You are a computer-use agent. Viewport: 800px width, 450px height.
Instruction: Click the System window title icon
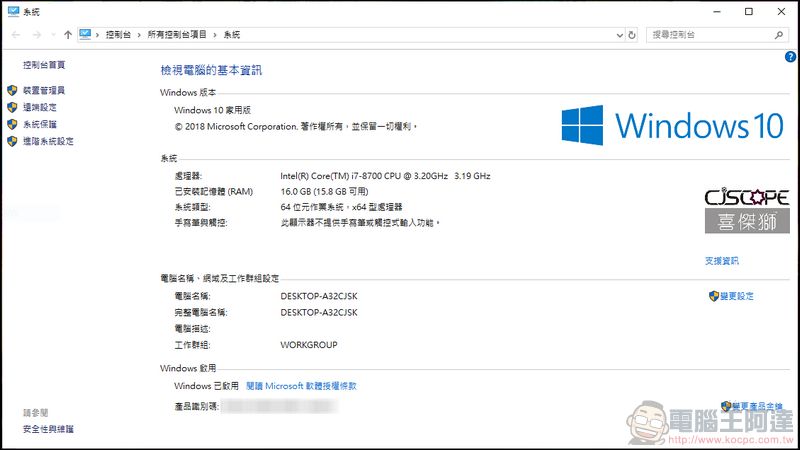(13, 11)
